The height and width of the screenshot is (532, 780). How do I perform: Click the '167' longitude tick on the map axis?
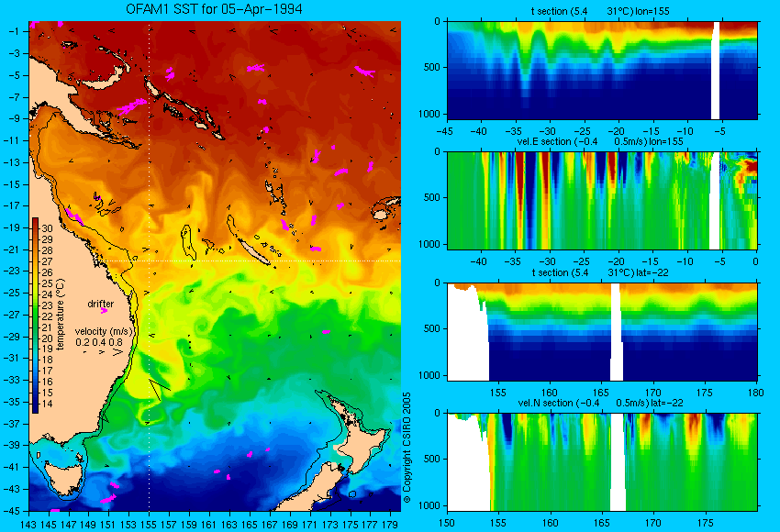(x=270, y=524)
